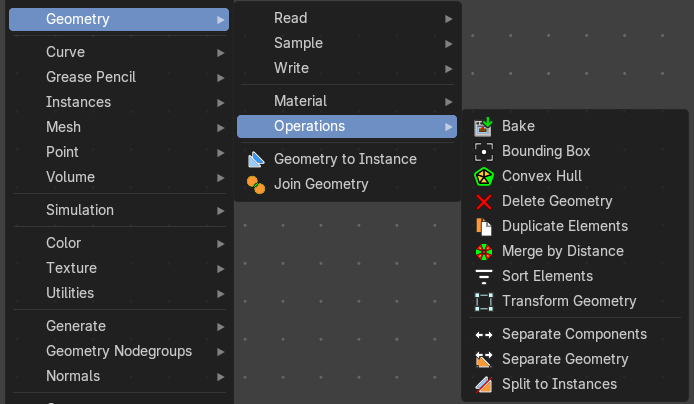Click the orange Join Geometry icon
The height and width of the screenshot is (404, 694).
click(x=256, y=185)
